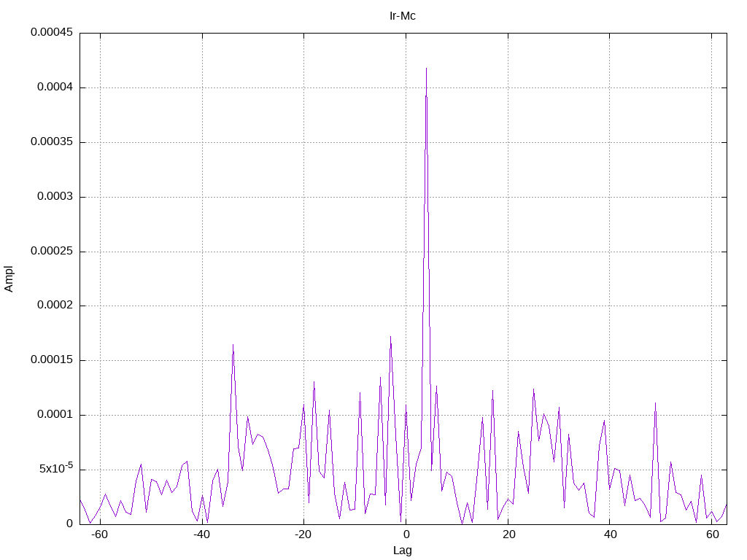The height and width of the screenshot is (560, 747).
Task: Click the 0.00015 y-axis tick label
Action: (52, 360)
